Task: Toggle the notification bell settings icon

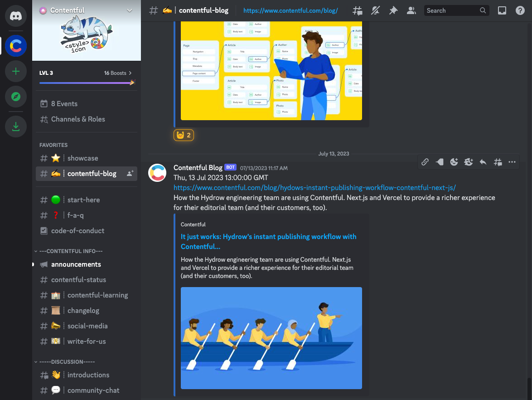Action: click(x=375, y=10)
